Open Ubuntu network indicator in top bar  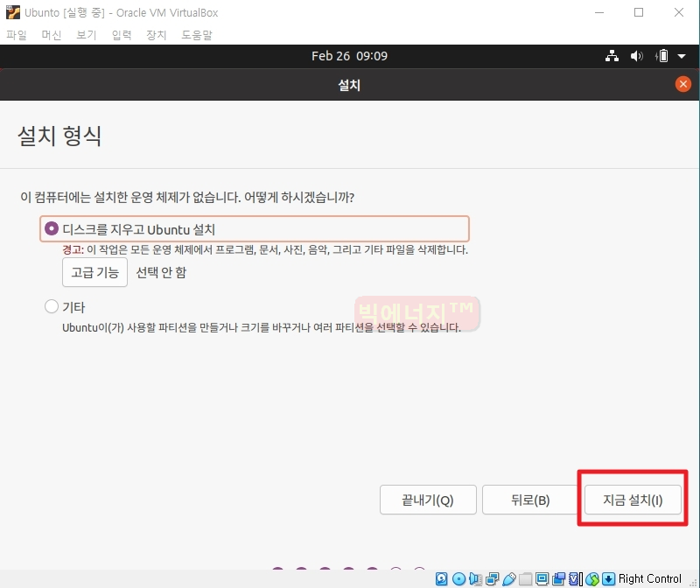[612, 56]
